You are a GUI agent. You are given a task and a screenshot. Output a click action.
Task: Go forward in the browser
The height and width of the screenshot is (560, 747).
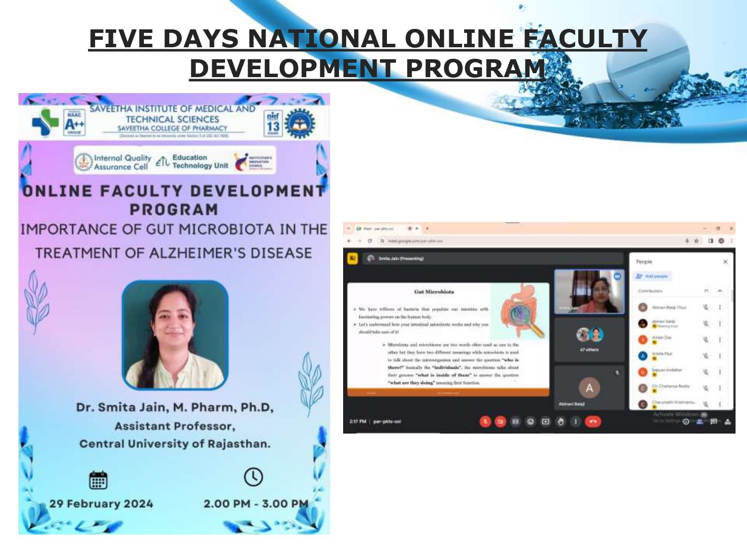(359, 241)
